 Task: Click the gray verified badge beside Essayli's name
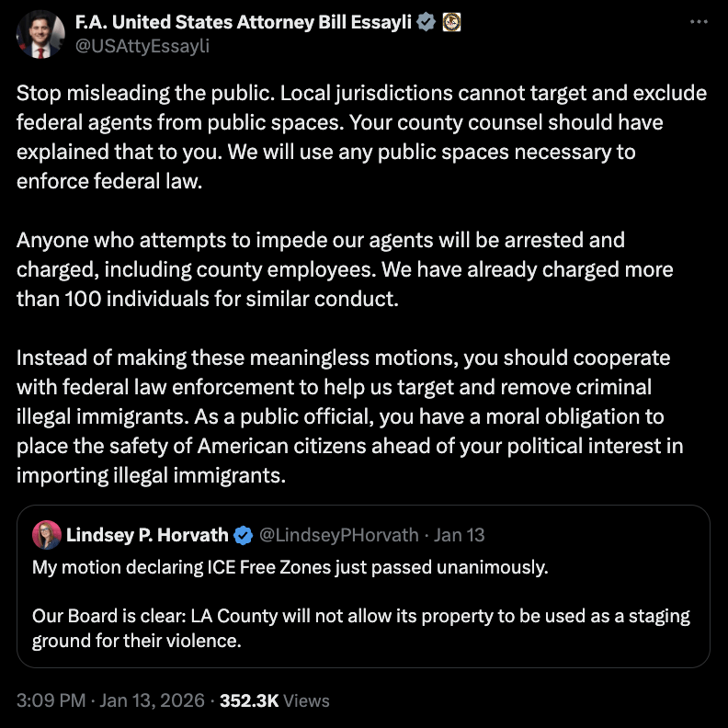(427, 22)
